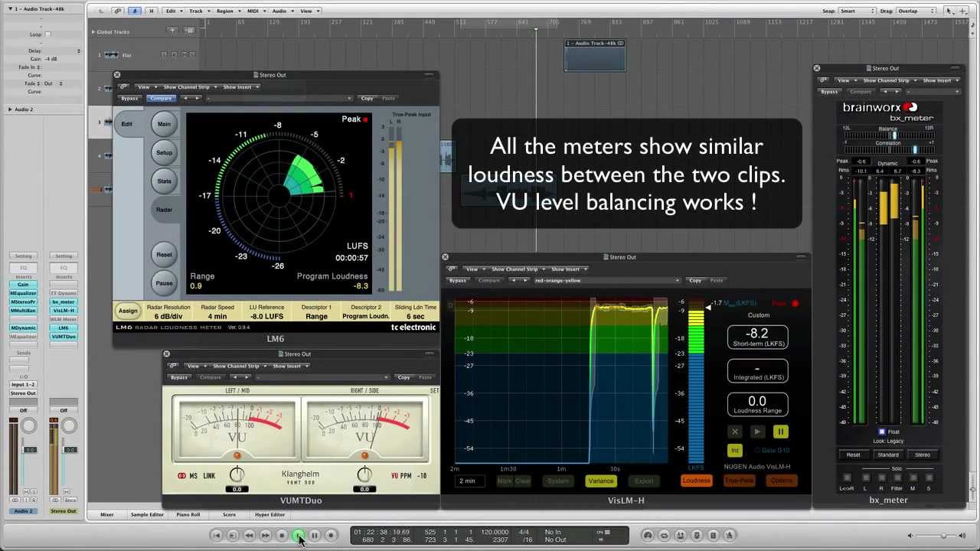This screenshot has width=980, height=551.
Task: Go to beginning with transport button
Action: 217,535
